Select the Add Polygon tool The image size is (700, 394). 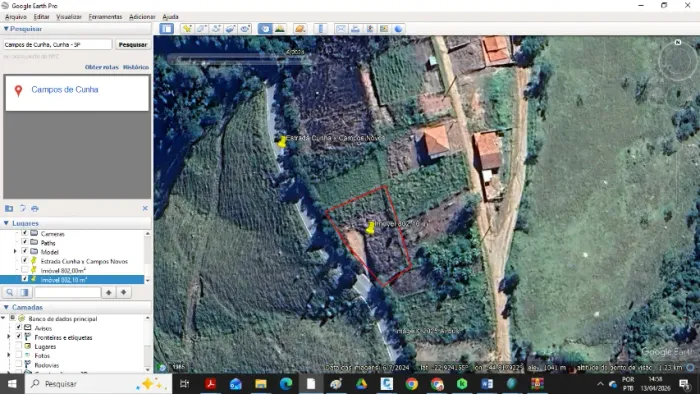(x=201, y=29)
